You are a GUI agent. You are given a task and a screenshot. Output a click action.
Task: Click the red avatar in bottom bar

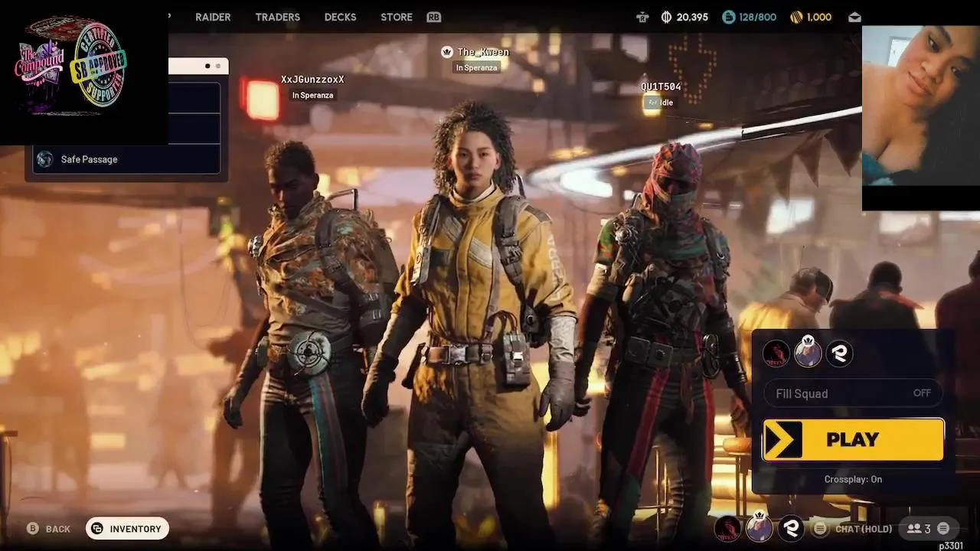point(727,528)
